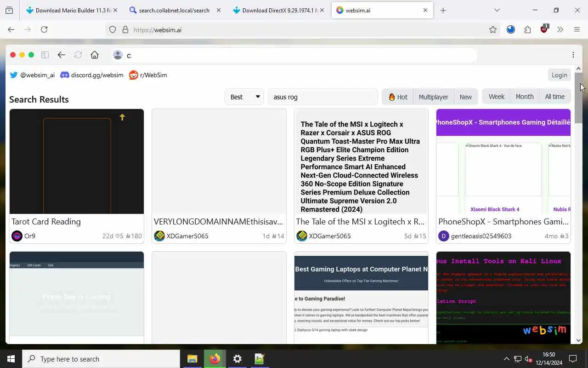Switch to search.collabnet.local tab
The image size is (588, 368).
pyautogui.click(x=175, y=10)
